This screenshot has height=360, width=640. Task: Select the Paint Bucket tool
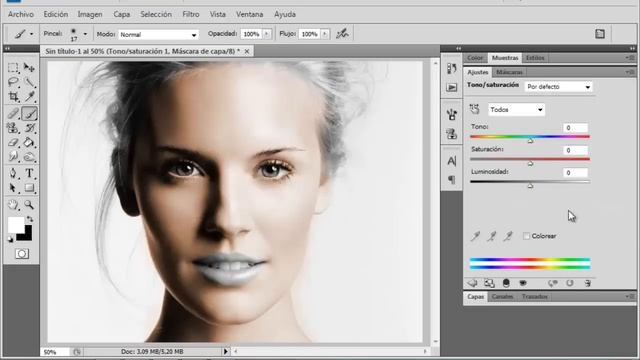(x=29, y=142)
